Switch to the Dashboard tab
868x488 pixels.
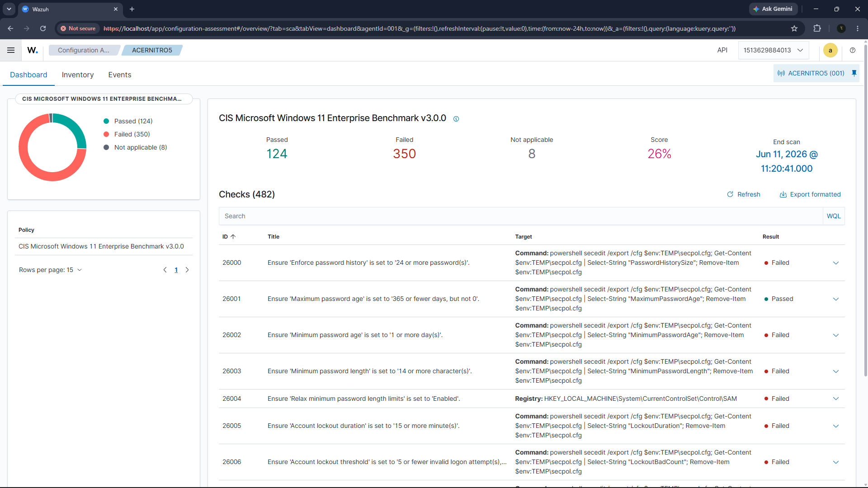point(28,75)
